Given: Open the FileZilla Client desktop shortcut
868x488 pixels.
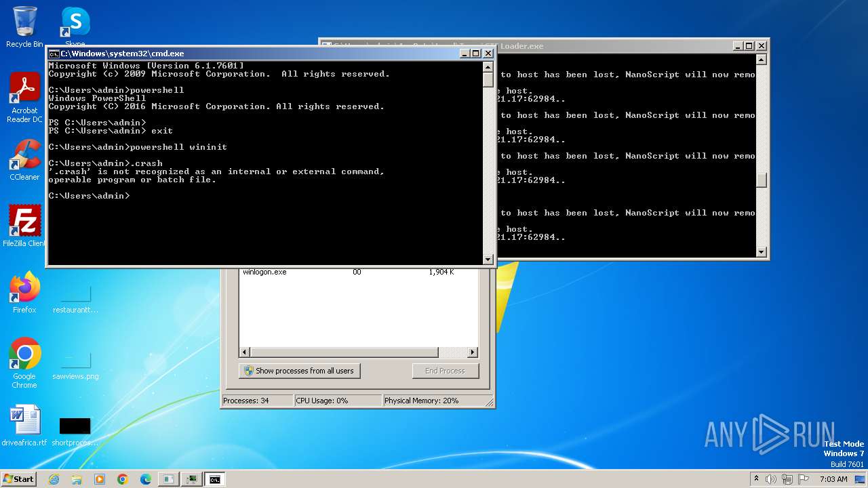Looking at the screenshot, I should coord(24,226).
